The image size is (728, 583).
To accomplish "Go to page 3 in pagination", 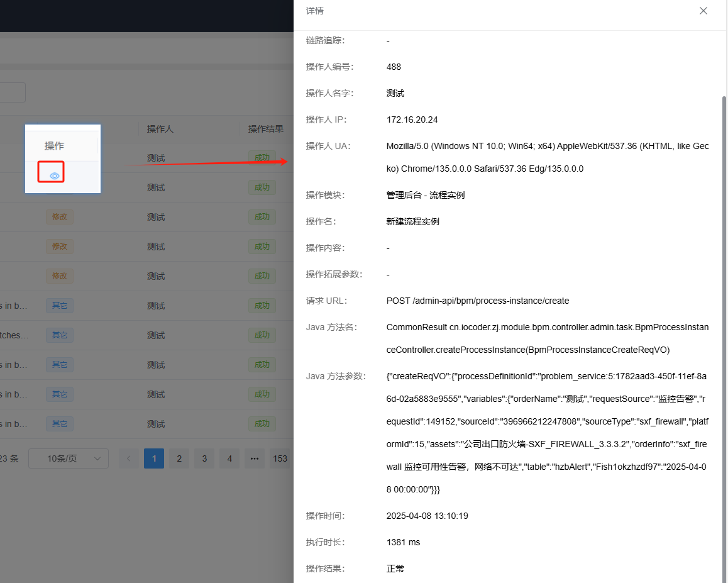I will pyautogui.click(x=204, y=458).
